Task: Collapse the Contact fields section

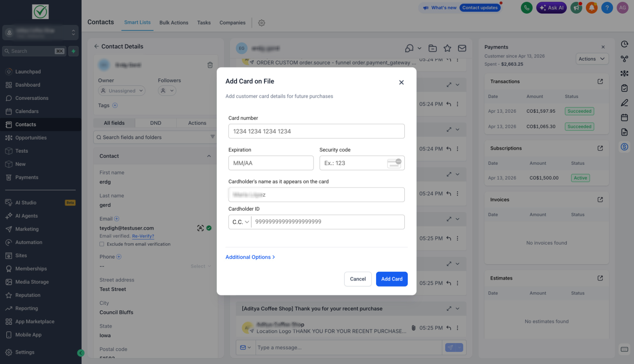Action: [209, 156]
